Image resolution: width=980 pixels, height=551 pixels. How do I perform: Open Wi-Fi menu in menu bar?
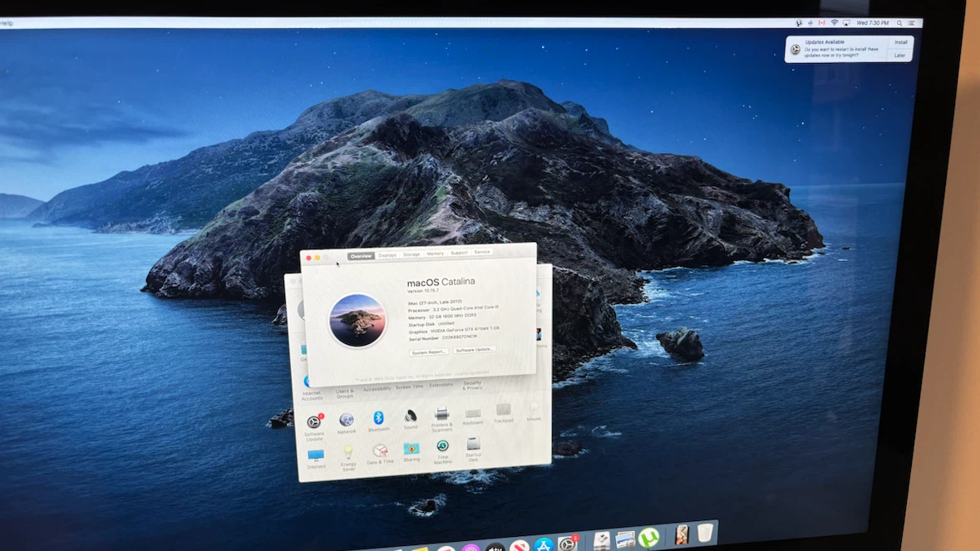click(x=835, y=22)
